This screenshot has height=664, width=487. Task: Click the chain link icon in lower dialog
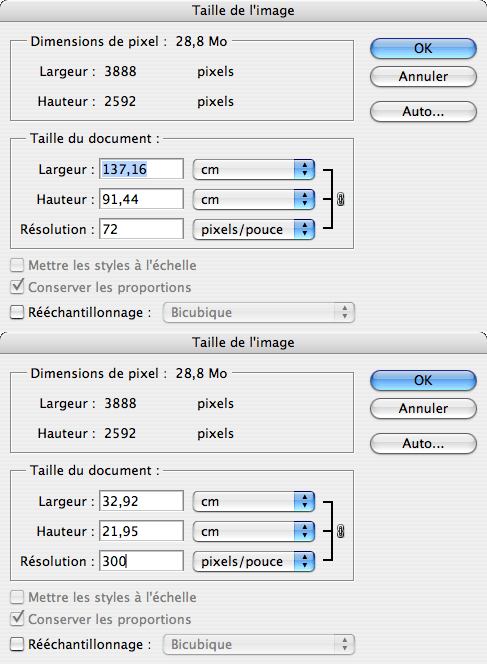click(x=340, y=531)
